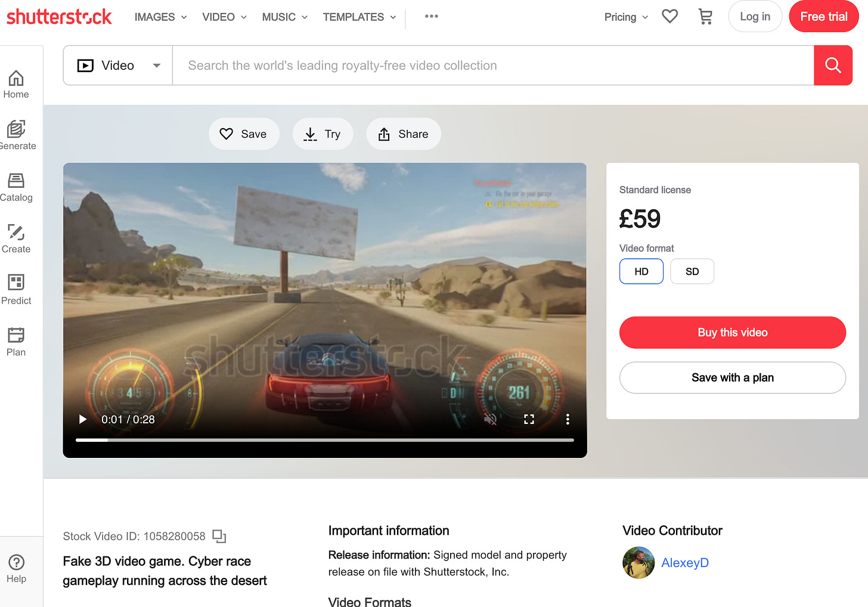Open Help in the sidebar
Screen dimensions: 868x607
(x=16, y=569)
